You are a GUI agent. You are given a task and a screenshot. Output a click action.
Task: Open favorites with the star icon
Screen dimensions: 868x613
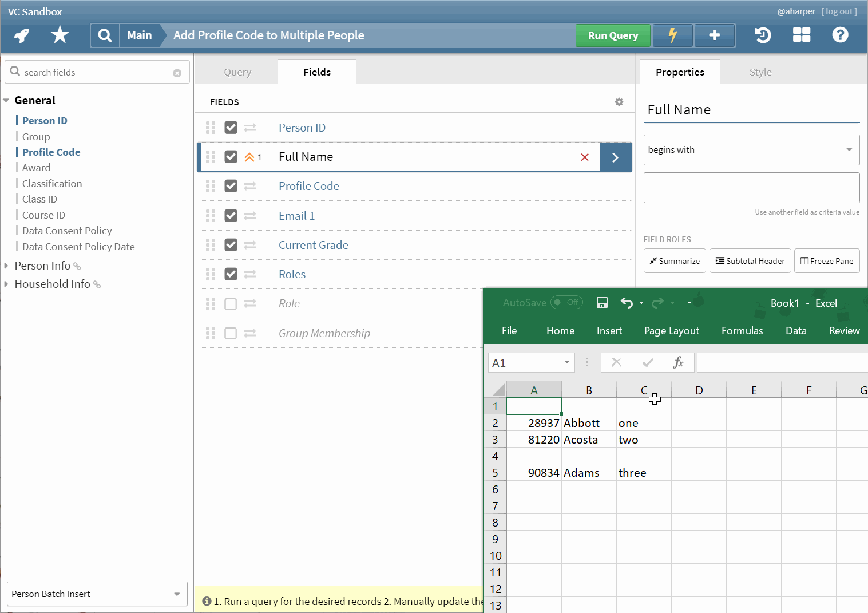(60, 35)
